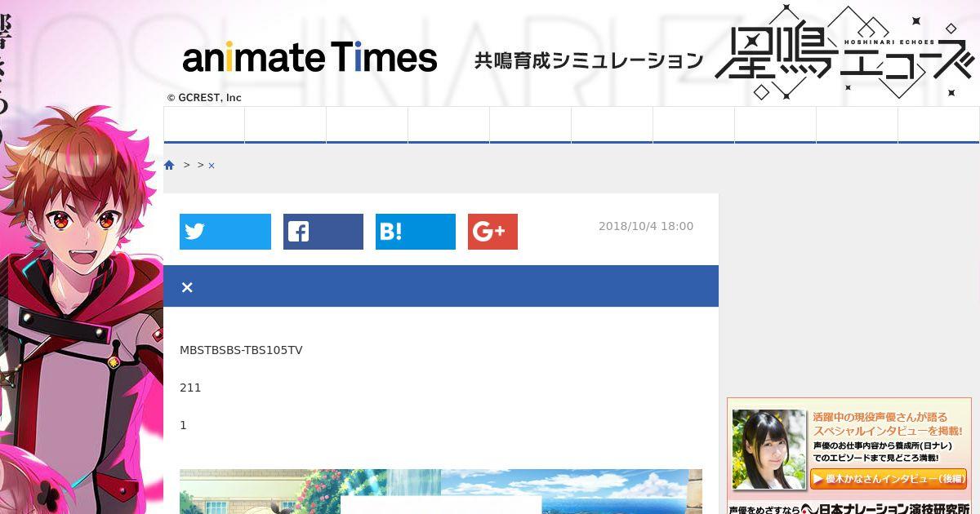Share article on Twitter
Viewport: 980px width, 514px height.
(225, 232)
